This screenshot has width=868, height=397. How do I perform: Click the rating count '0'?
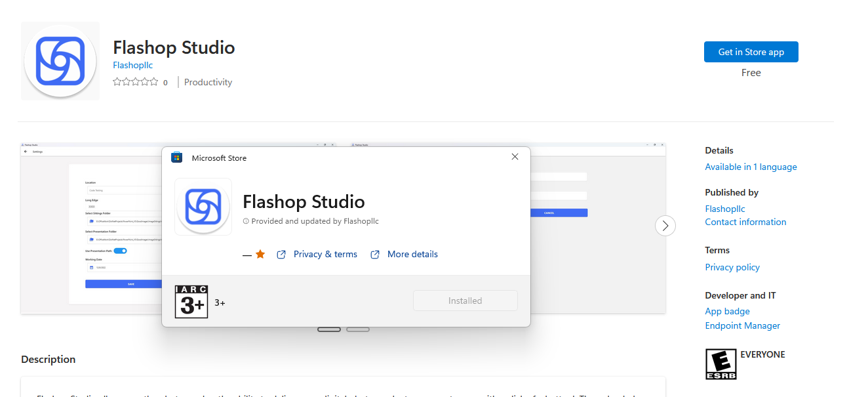click(165, 83)
